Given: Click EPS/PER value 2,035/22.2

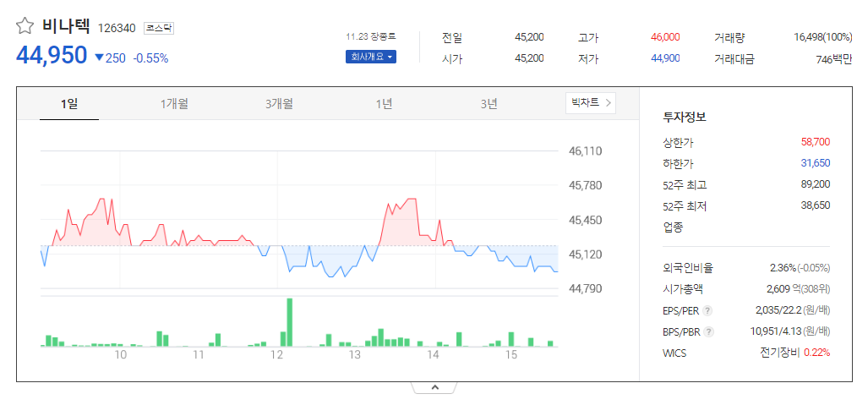Looking at the screenshot, I should [x=777, y=309].
